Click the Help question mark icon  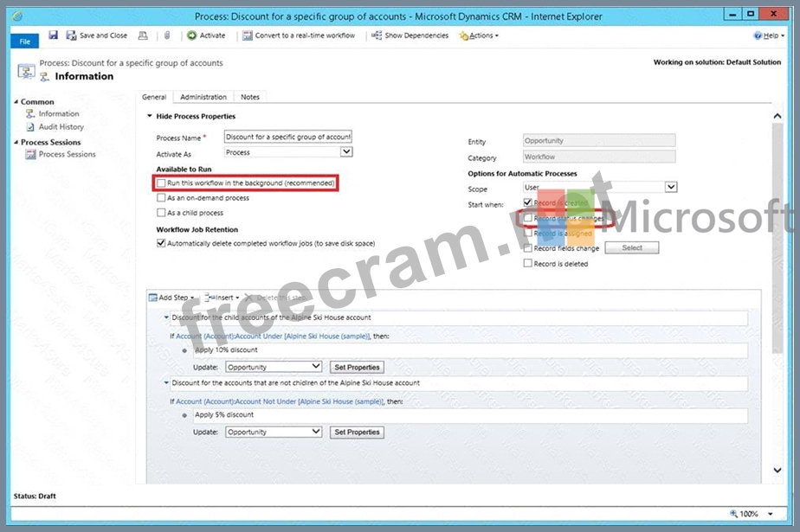(758, 35)
